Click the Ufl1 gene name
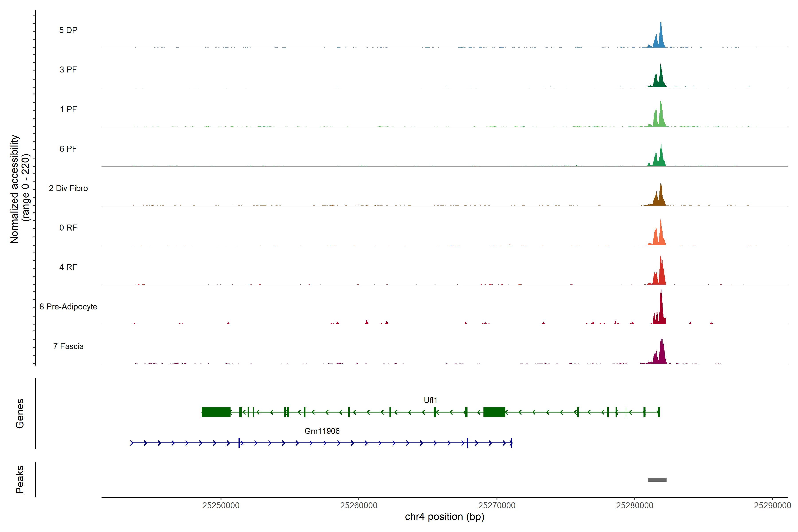The width and height of the screenshot is (798, 532). pos(430,400)
